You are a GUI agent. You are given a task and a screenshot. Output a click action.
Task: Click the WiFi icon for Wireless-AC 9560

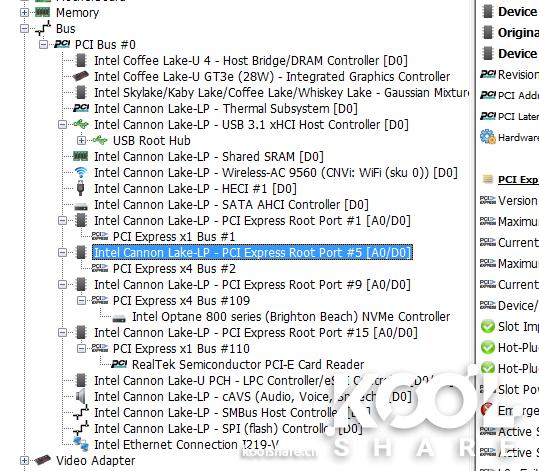(81, 173)
